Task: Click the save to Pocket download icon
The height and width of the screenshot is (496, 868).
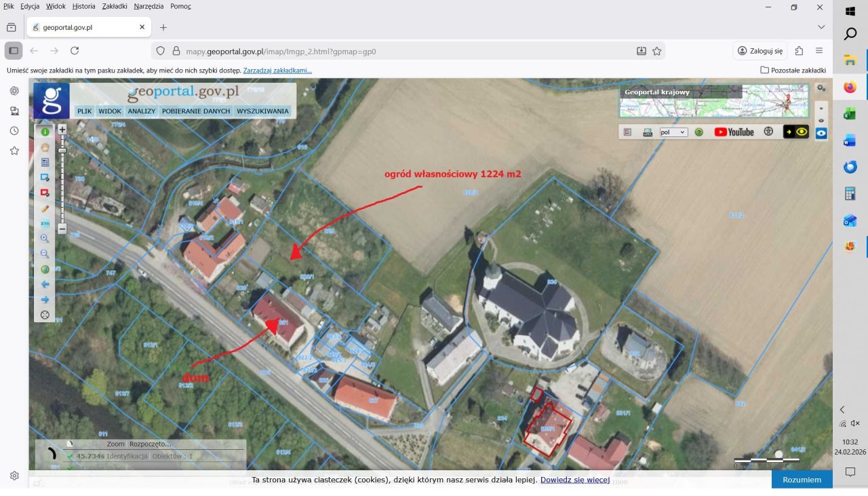Action: click(x=642, y=51)
